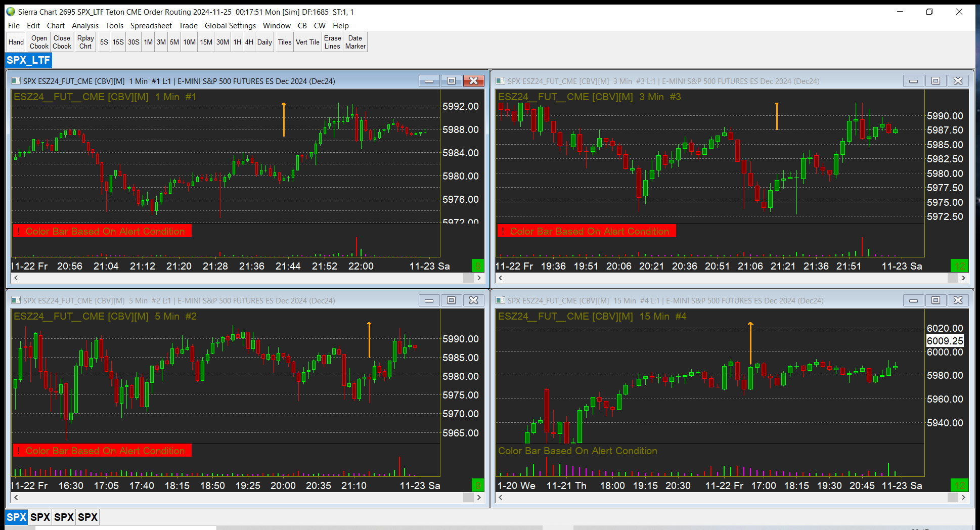Viewport: 980px width, 530px height.
Task: Switch chart to 10M timeframe
Action: tap(189, 42)
